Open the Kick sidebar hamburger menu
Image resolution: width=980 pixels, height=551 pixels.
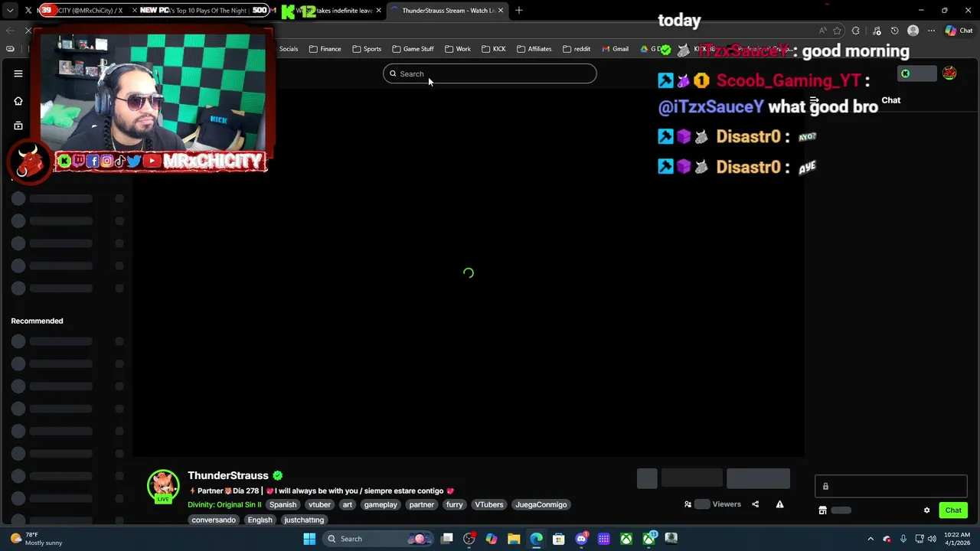[18, 73]
